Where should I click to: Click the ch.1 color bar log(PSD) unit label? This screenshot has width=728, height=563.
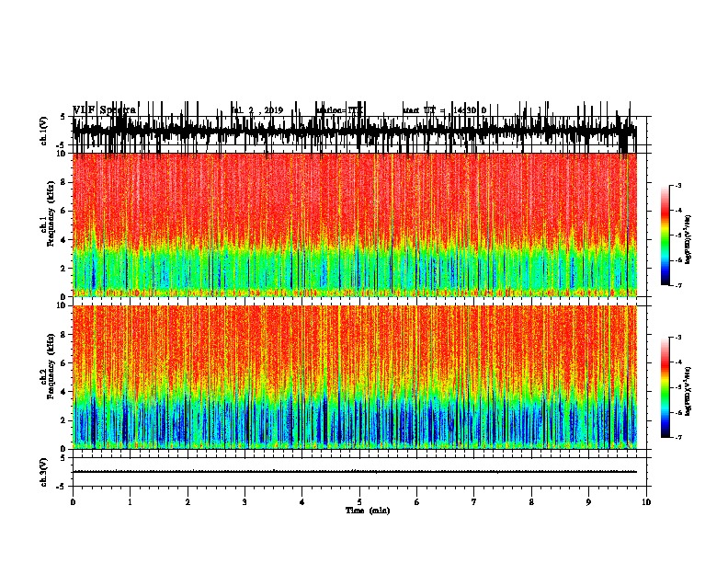[x=688, y=239]
